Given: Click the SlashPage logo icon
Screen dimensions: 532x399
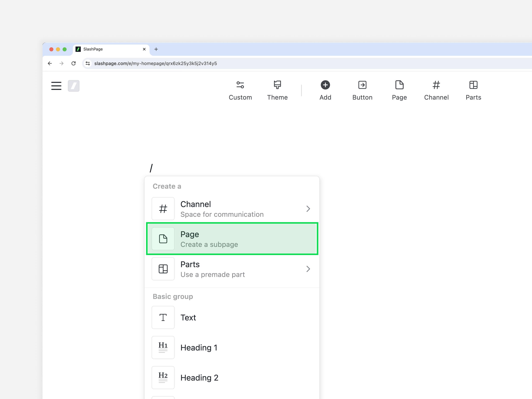Looking at the screenshot, I should click(x=74, y=86).
